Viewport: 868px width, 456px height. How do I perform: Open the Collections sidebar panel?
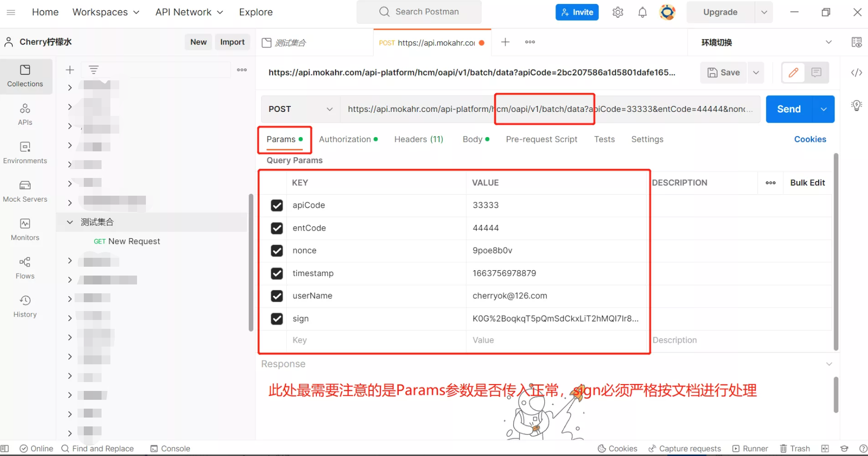(25, 76)
